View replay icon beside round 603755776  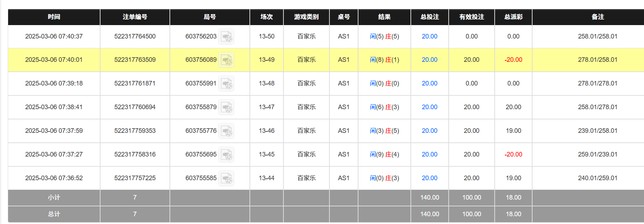click(x=226, y=131)
